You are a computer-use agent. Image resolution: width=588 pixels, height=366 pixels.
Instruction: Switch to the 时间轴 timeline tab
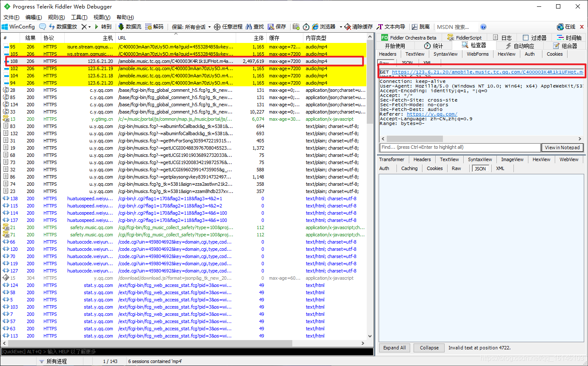pyautogui.click(x=569, y=37)
